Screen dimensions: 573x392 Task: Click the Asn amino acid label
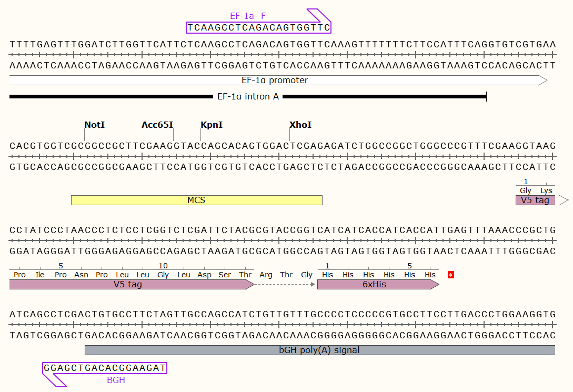(81, 275)
